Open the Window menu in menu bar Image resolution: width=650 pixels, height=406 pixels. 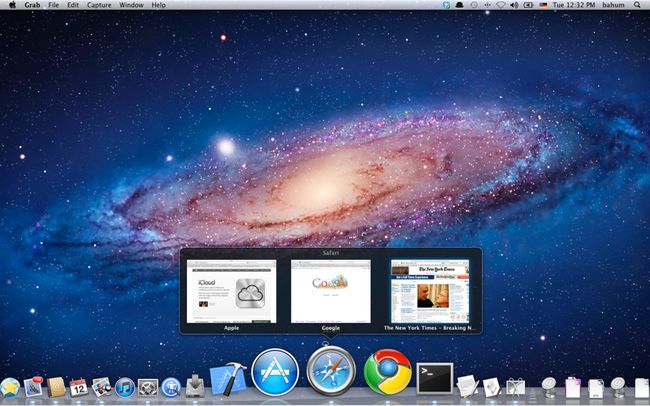131,5
